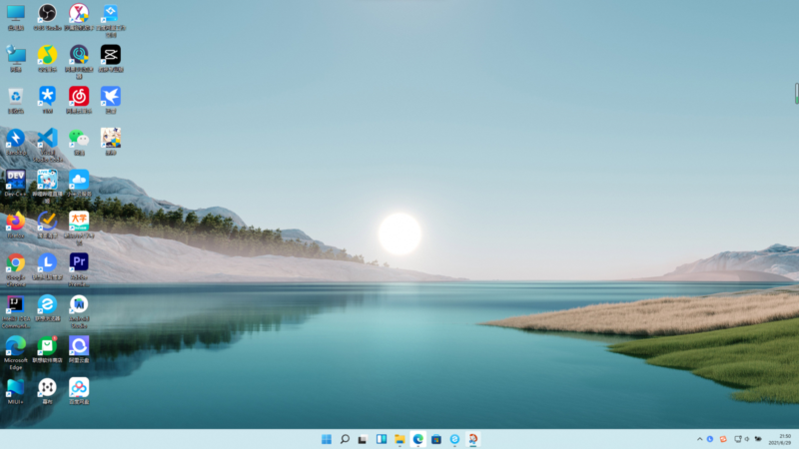Open WeChat desktop shortcut
The height and width of the screenshot is (449, 799).
tap(79, 138)
